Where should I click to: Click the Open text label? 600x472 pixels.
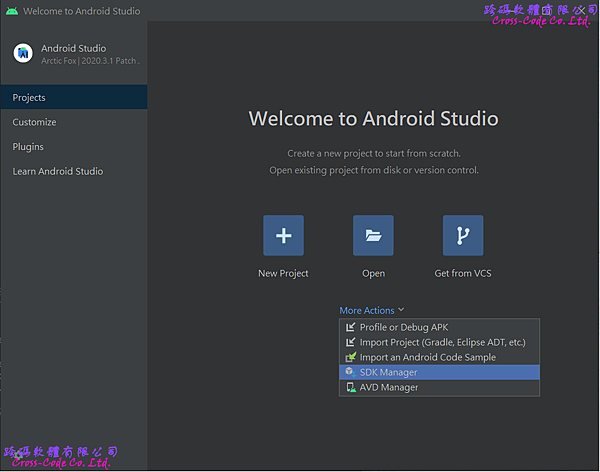coord(373,273)
